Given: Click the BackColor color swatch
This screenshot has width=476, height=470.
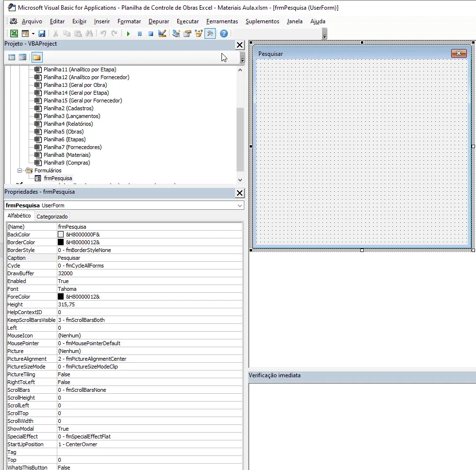Looking at the screenshot, I should pos(61,234).
